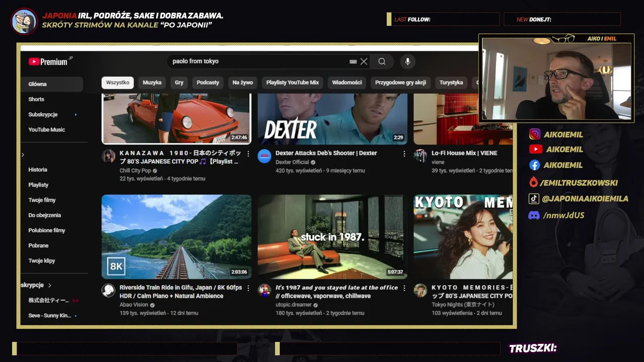
Task: Expand the Subskrypcje section chevron
Action: tap(50, 285)
